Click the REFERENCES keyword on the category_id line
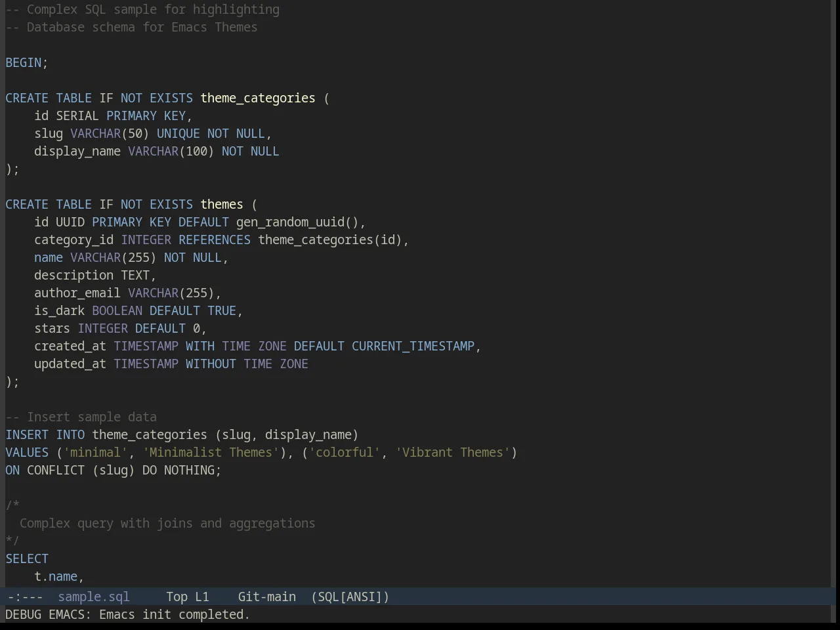This screenshot has width=840, height=630. pyautogui.click(x=215, y=240)
